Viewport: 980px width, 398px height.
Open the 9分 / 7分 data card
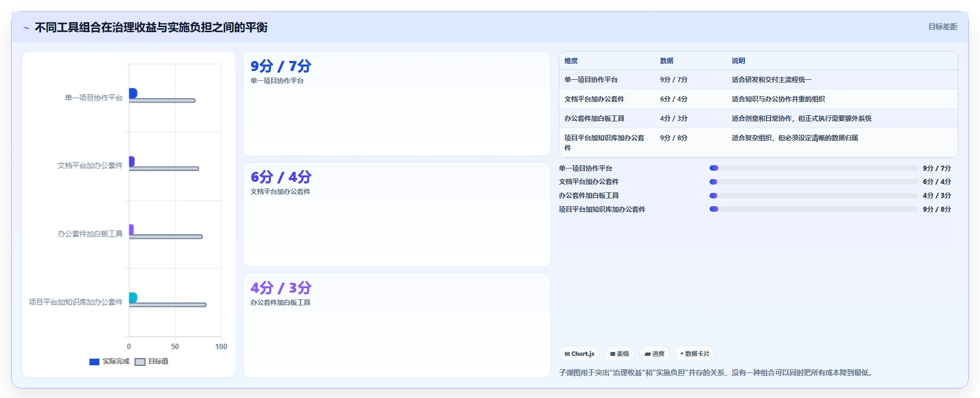[397, 104]
